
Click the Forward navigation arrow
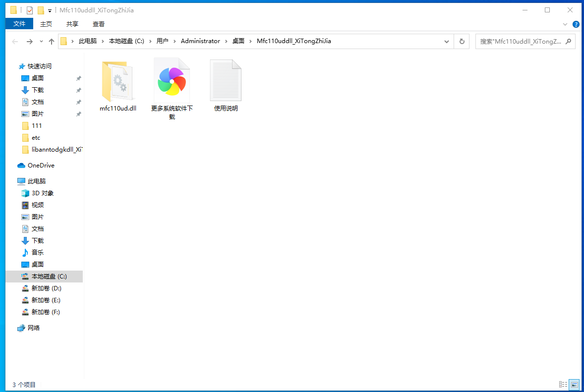point(29,41)
